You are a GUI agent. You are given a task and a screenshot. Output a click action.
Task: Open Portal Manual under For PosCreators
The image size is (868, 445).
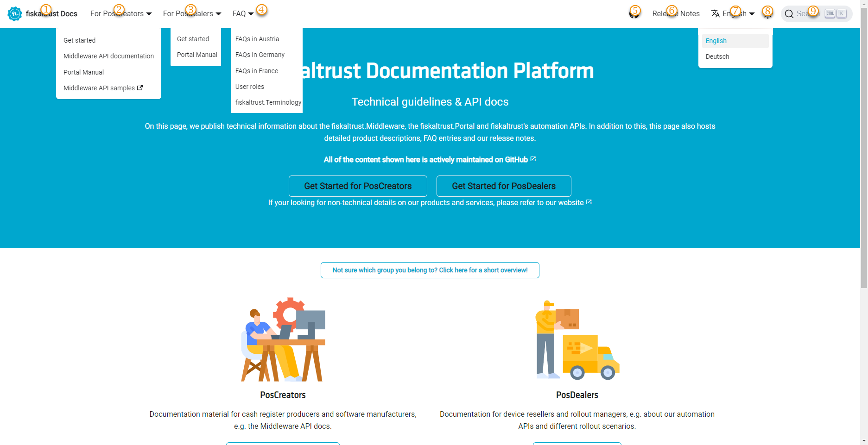84,72
